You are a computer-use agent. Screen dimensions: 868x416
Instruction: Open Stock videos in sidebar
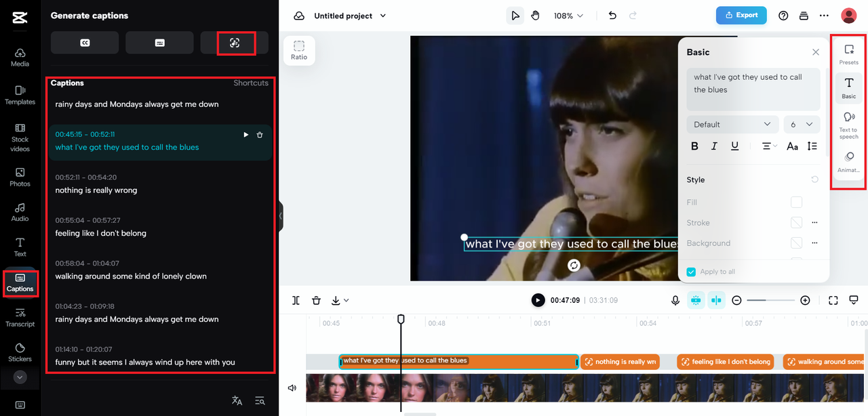point(20,138)
